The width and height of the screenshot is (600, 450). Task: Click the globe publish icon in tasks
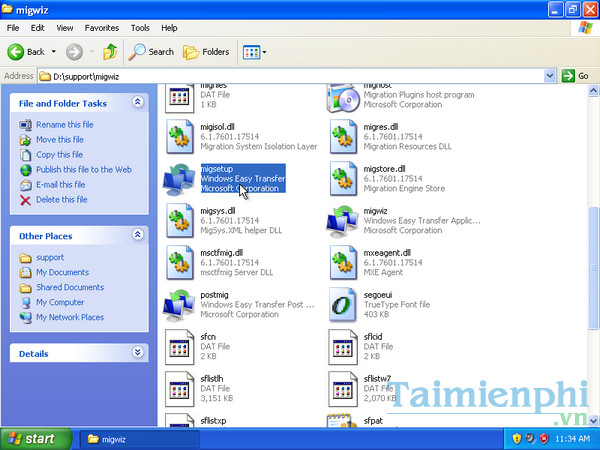click(26, 170)
